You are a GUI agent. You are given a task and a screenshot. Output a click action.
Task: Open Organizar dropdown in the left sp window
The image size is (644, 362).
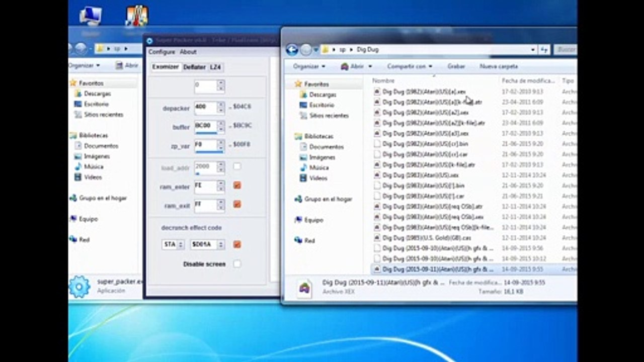tap(84, 65)
